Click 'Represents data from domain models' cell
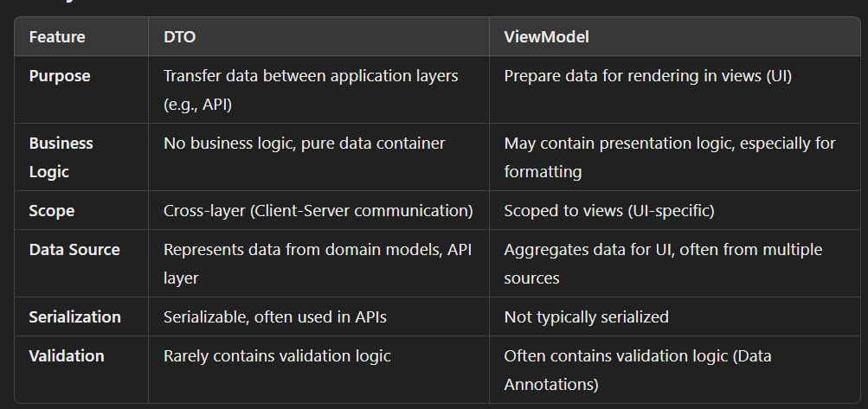868x409 pixels. (x=318, y=264)
